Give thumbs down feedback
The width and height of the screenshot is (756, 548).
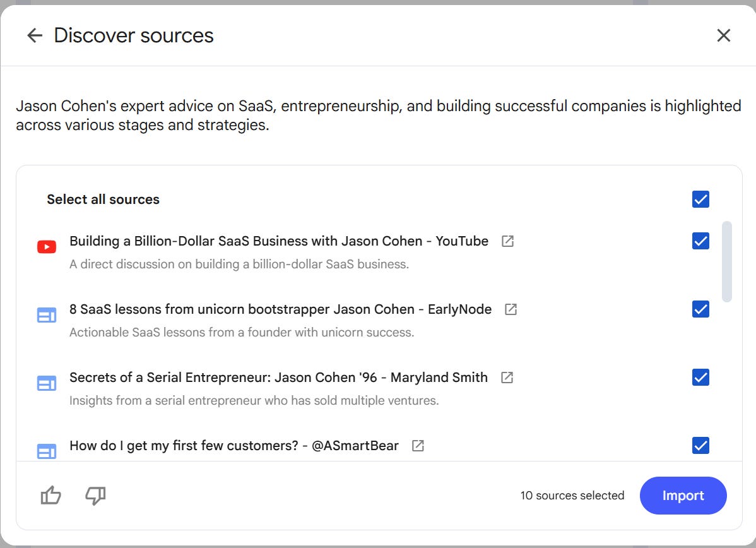(x=95, y=496)
